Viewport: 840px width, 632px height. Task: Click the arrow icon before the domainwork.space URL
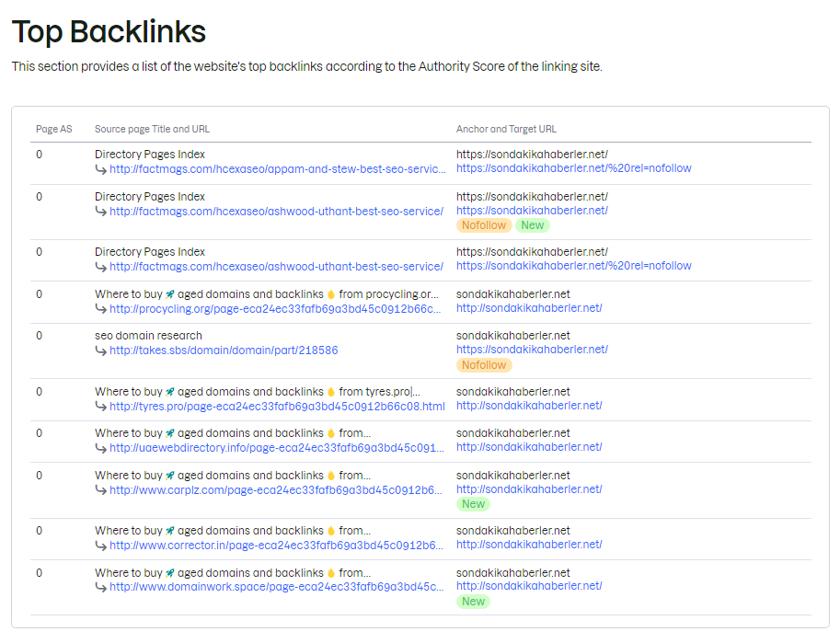100,587
